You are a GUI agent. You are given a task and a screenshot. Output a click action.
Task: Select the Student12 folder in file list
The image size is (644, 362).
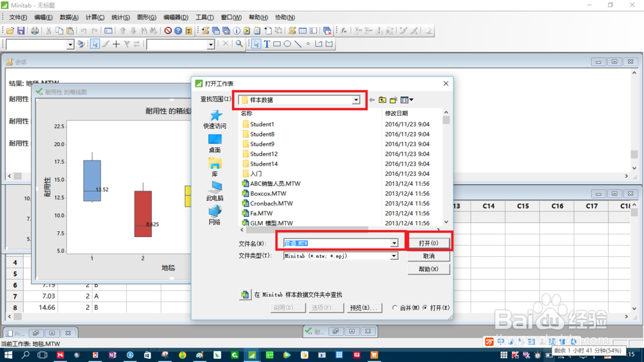[260, 154]
